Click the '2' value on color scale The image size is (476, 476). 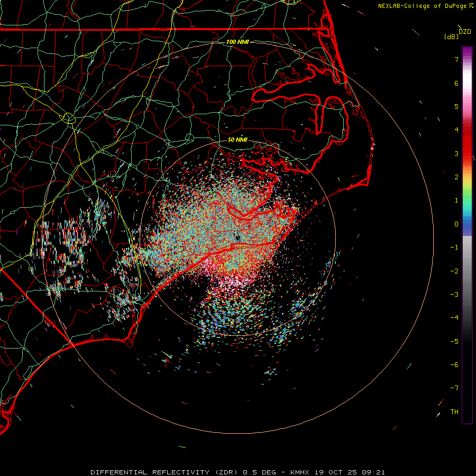[456, 177]
